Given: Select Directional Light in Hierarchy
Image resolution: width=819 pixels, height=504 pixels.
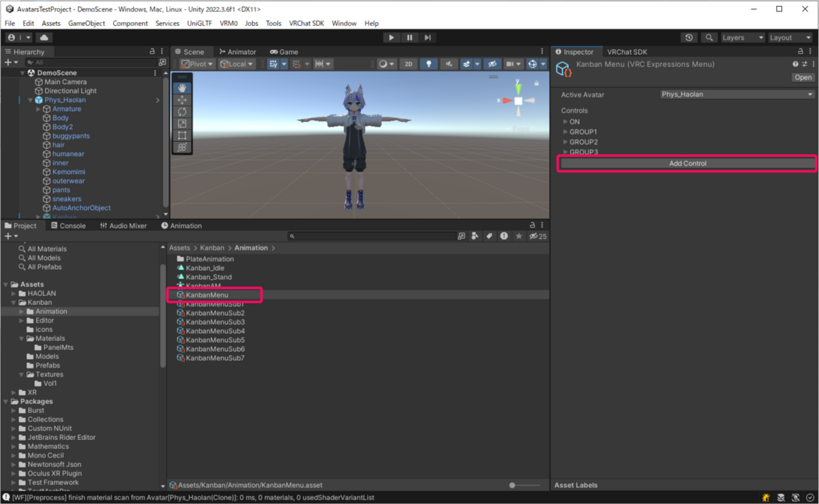Looking at the screenshot, I should [x=70, y=91].
